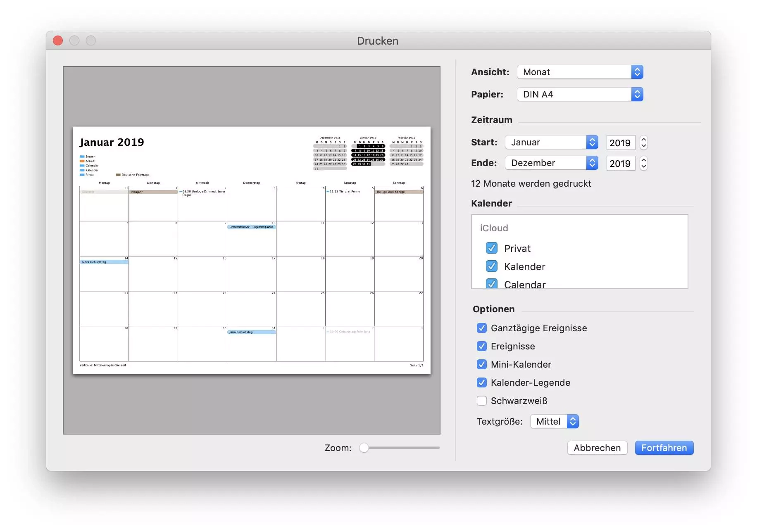757x532 pixels.
Task: Disable the Kalender-Legende option
Action: 482,382
